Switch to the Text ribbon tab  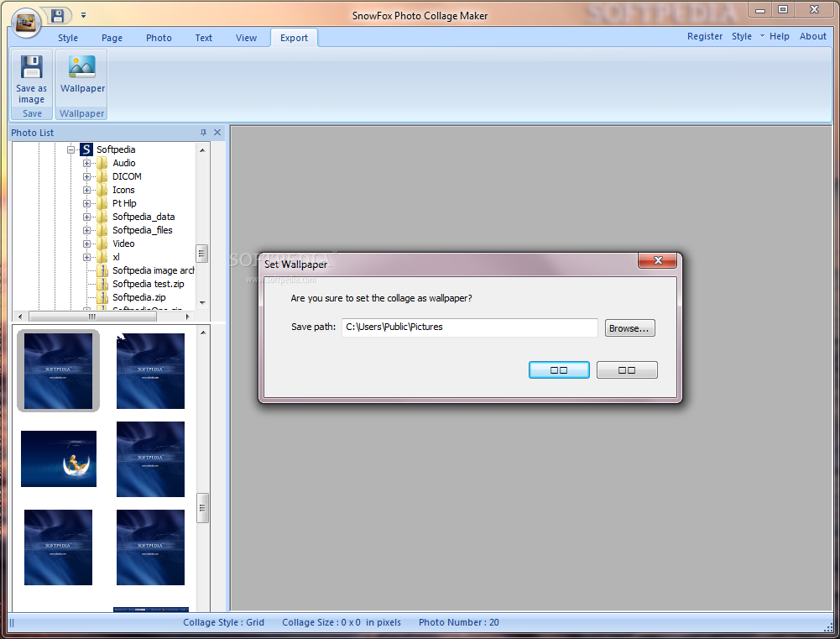pos(204,38)
